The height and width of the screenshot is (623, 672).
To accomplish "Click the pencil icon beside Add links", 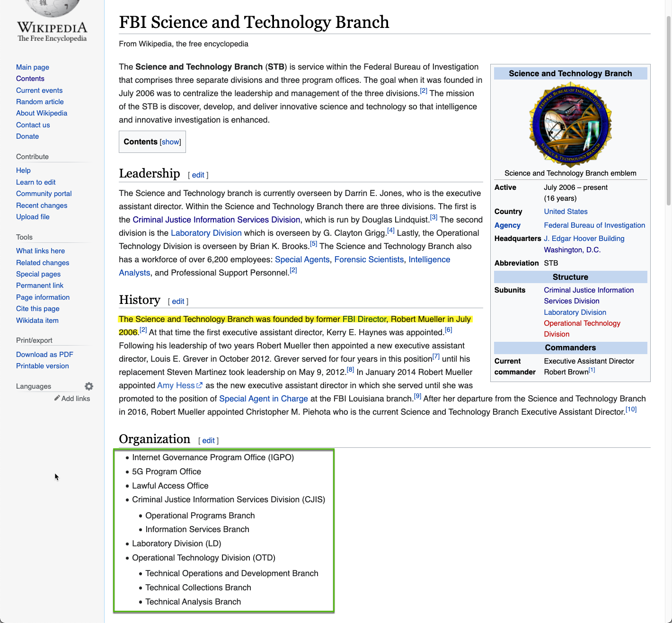I will (57, 398).
